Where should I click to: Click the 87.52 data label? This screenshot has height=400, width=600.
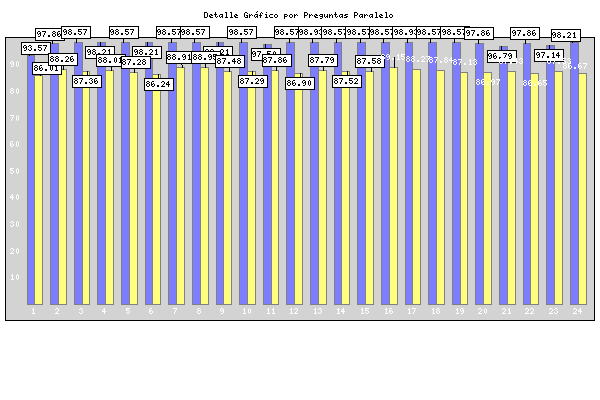346,81
